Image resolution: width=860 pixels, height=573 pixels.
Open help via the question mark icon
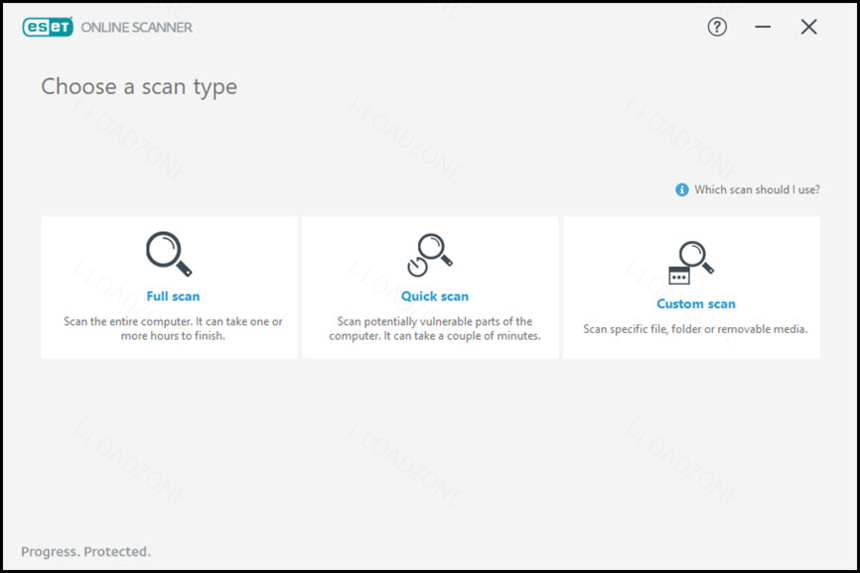point(717,27)
